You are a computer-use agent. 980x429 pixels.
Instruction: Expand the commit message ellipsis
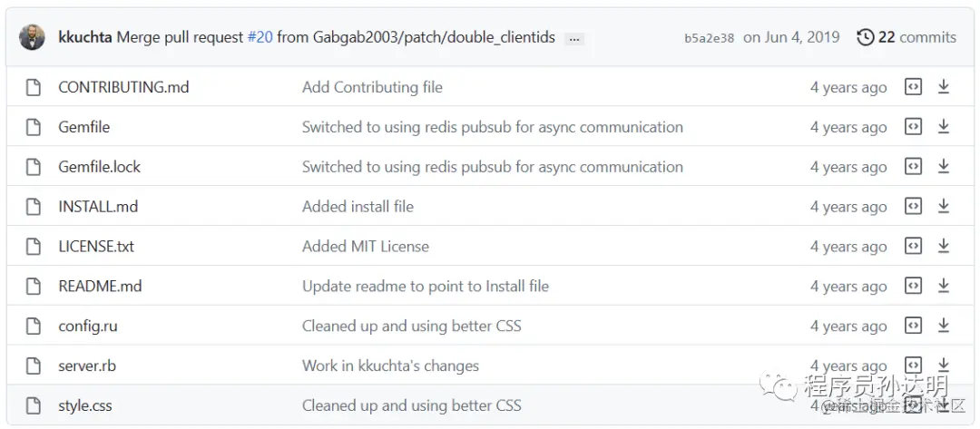click(573, 38)
